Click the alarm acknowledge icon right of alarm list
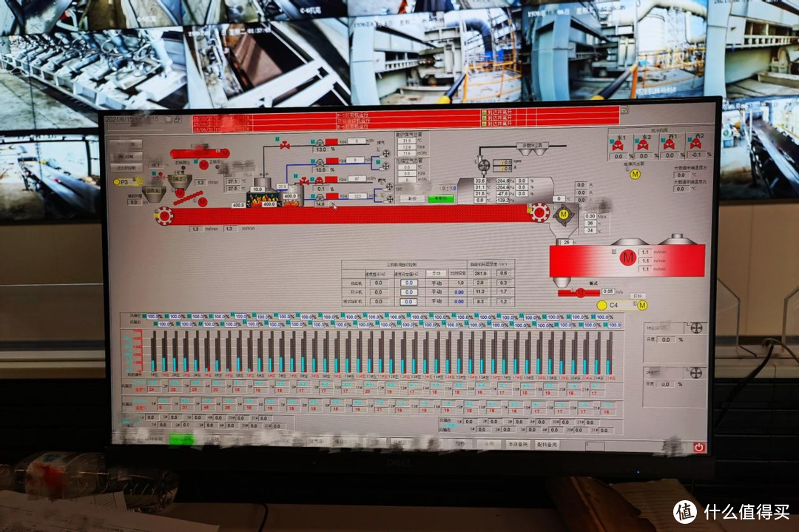Viewport: 799px width, 532px height. 624,110
